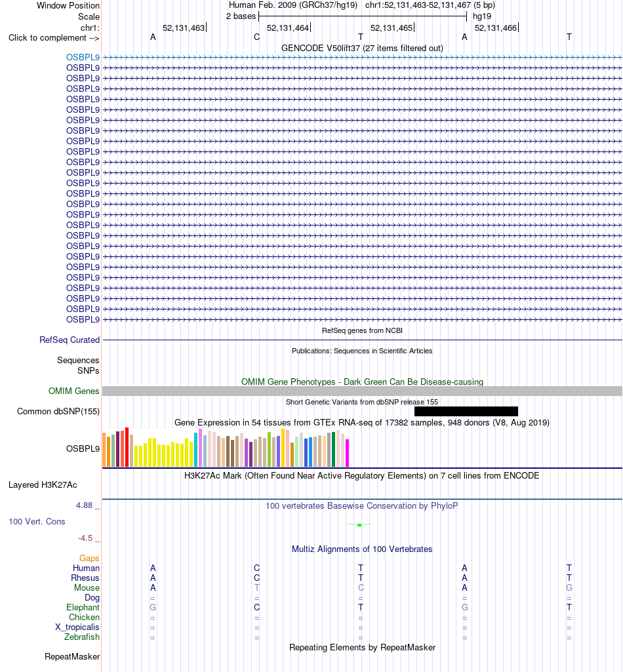Click the '4.88 _' PhyloP upper scale value

pyautogui.click(x=87, y=505)
